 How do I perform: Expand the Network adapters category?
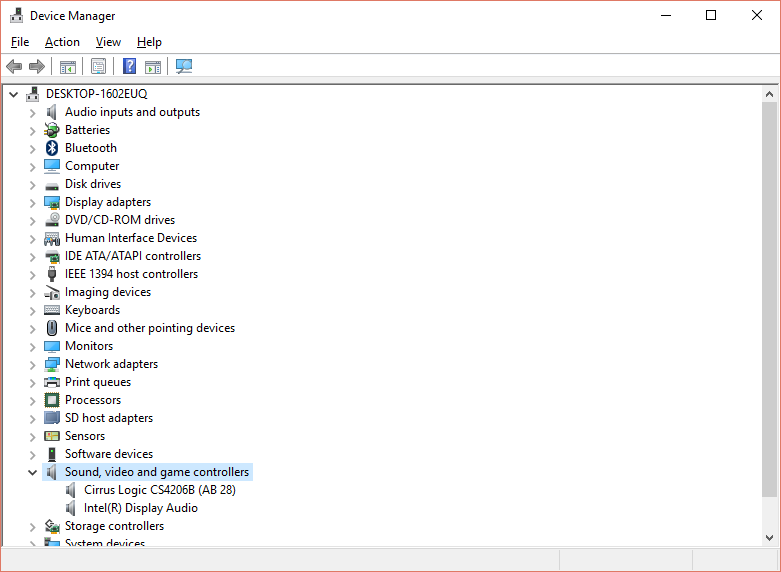click(32, 365)
